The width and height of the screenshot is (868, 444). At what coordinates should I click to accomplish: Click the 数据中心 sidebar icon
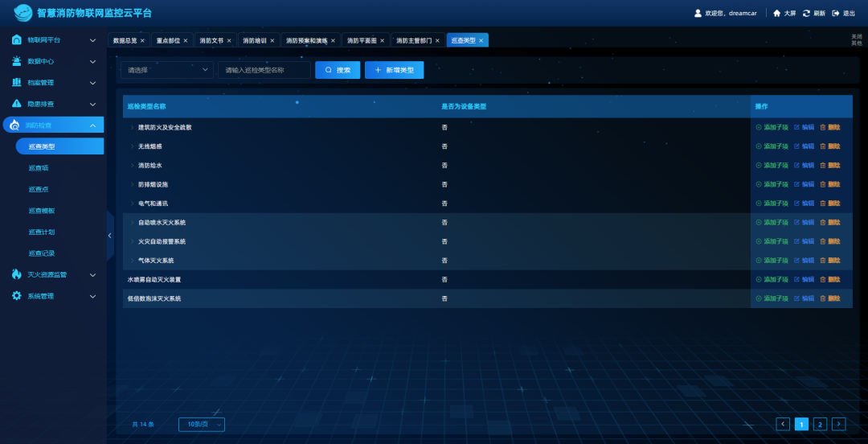(x=17, y=61)
